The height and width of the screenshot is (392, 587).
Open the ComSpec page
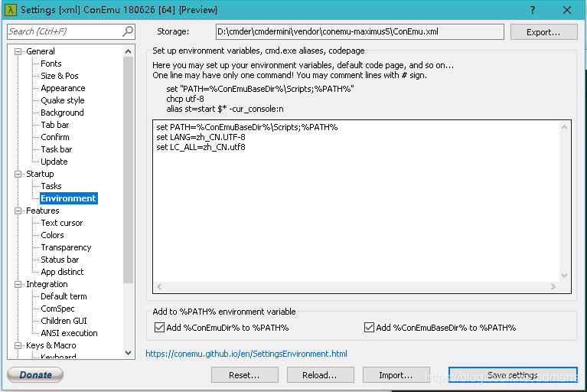[57, 309]
